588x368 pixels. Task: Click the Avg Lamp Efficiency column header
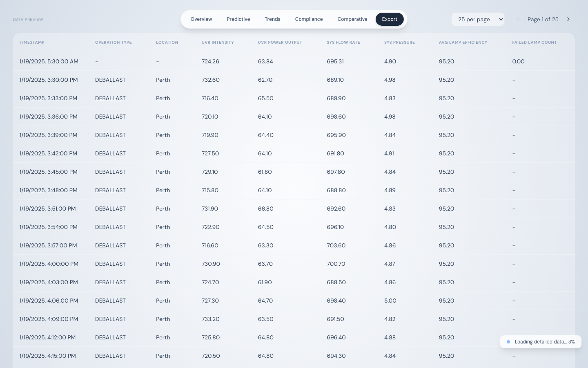(x=463, y=43)
